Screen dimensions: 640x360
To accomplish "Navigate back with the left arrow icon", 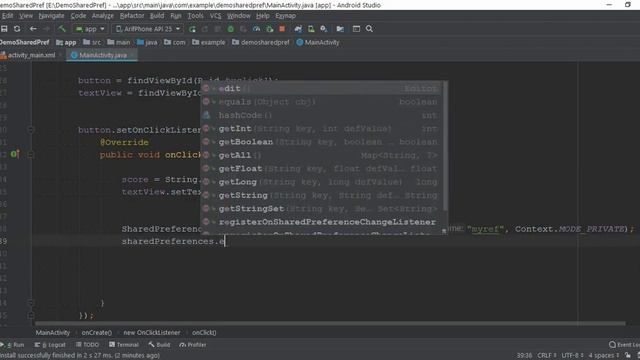I will pos(33,29).
